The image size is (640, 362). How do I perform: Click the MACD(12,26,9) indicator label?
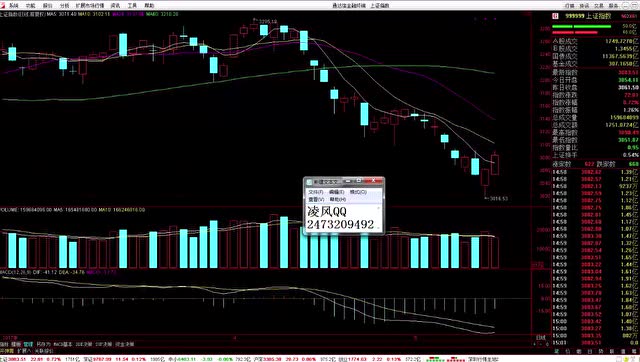click(16, 272)
